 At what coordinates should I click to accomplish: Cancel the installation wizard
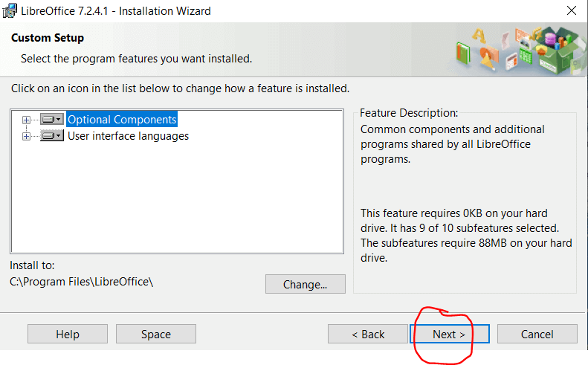coord(537,334)
